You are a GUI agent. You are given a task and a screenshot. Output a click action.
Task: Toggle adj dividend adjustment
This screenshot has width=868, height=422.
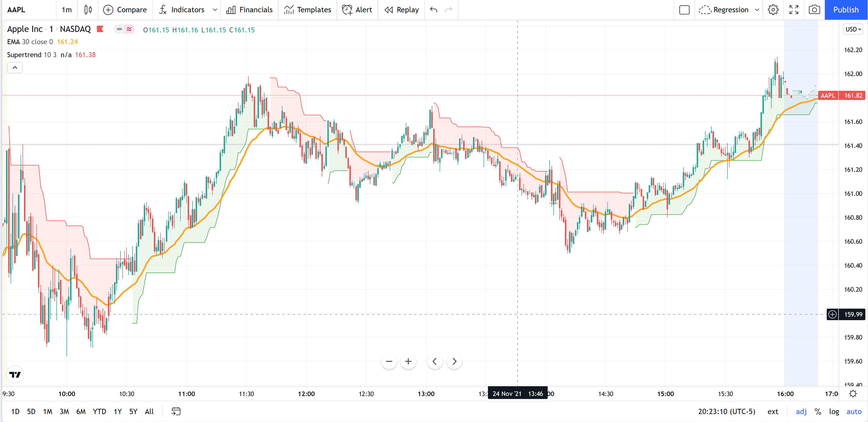point(801,411)
